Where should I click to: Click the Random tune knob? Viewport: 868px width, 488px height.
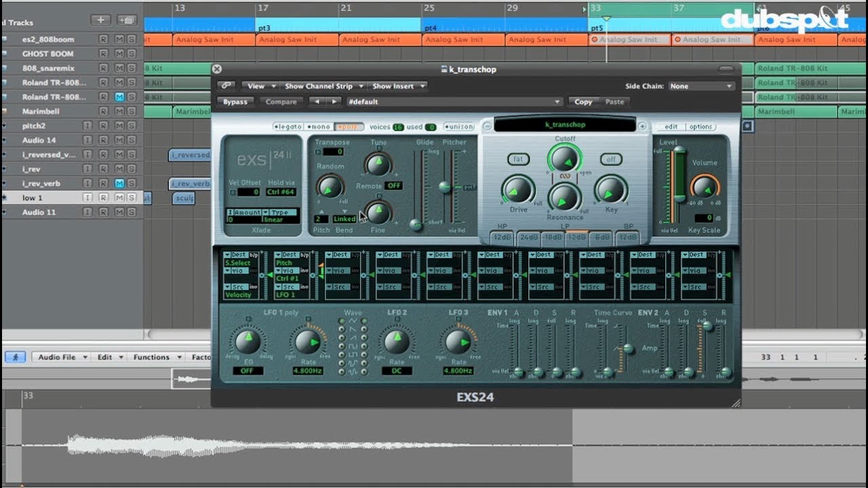click(330, 186)
